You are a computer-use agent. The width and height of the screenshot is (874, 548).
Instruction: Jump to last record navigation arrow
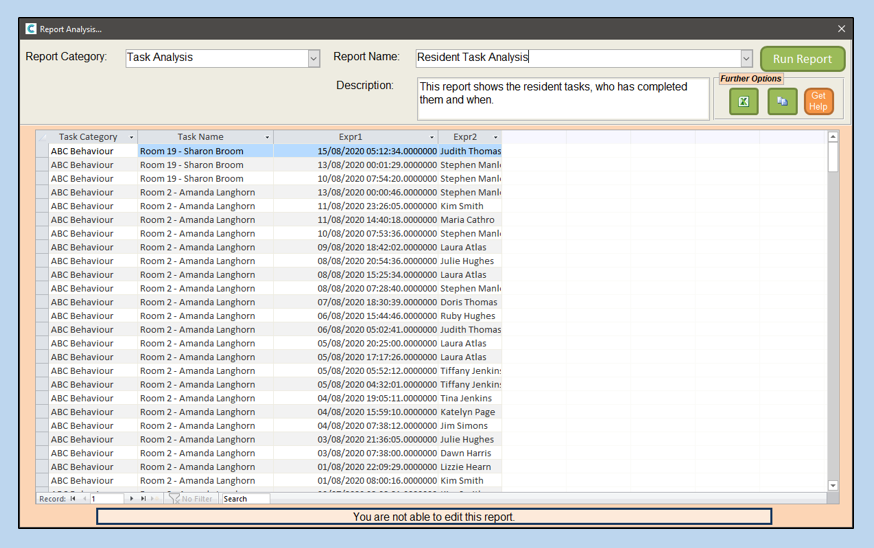tap(143, 498)
